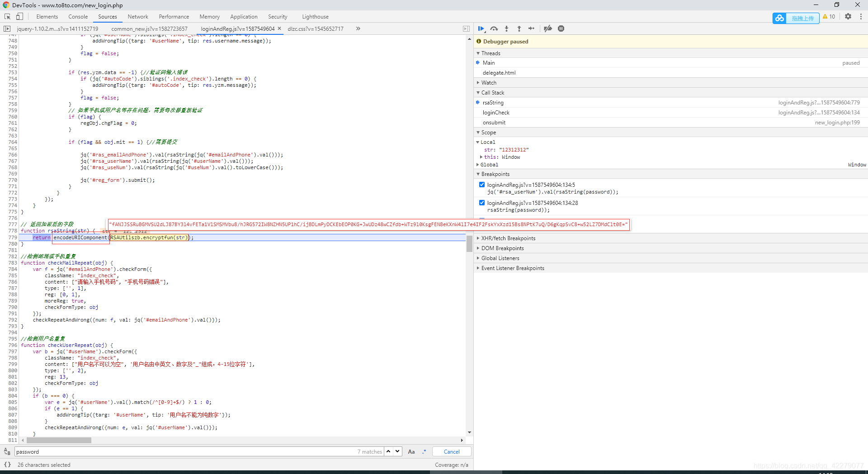Step out of current function
This screenshot has width=868, height=474.
point(519,28)
